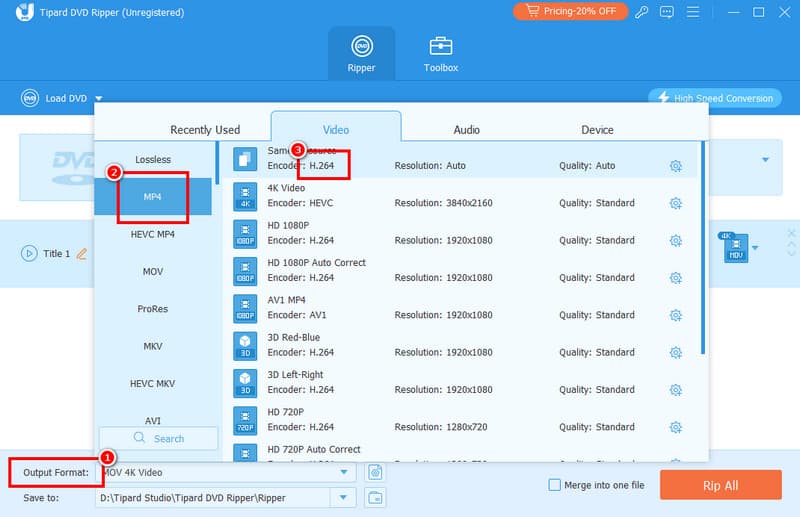The height and width of the screenshot is (517, 800).
Task: Select the MOV format category
Action: (x=153, y=272)
